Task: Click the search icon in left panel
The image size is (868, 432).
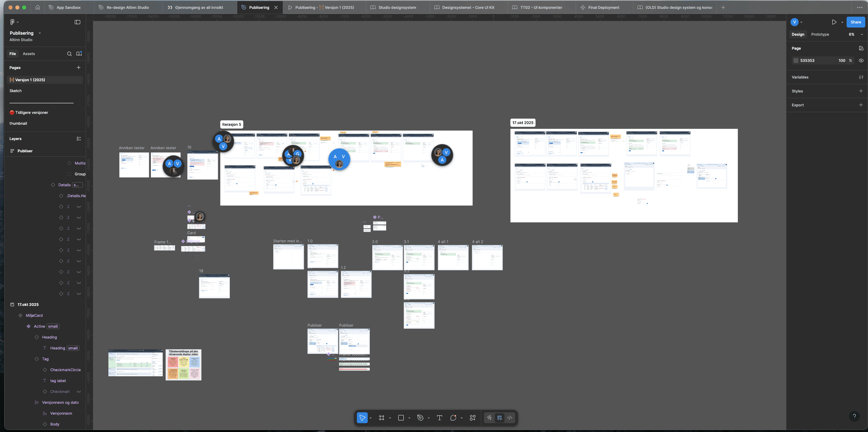Action: click(69, 54)
